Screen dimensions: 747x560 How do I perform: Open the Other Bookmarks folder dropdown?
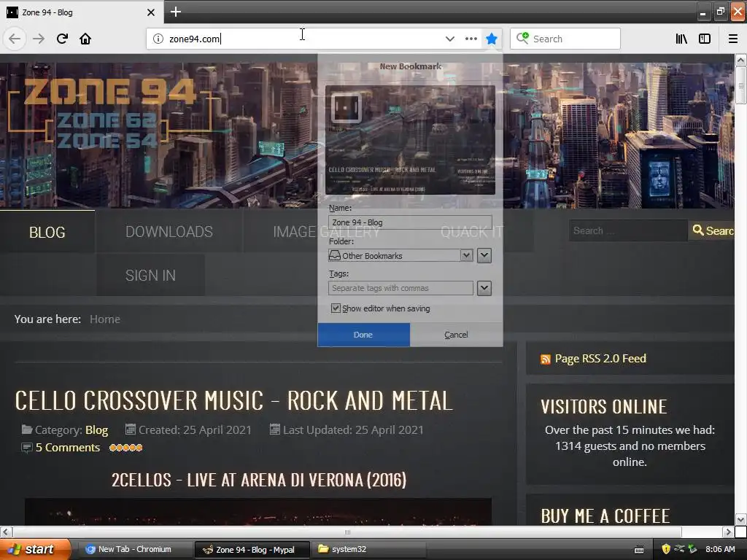coord(400,256)
